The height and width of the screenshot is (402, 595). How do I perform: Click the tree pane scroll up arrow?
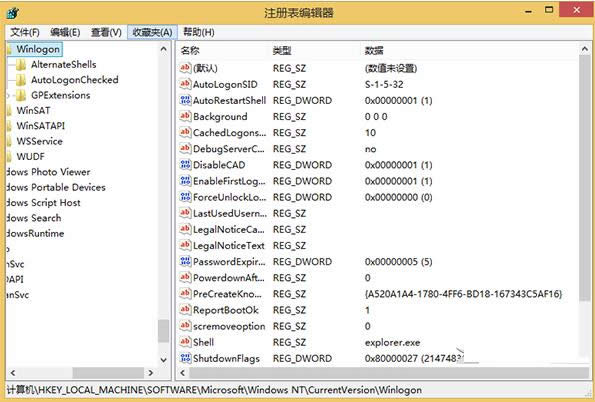pyautogui.click(x=164, y=49)
